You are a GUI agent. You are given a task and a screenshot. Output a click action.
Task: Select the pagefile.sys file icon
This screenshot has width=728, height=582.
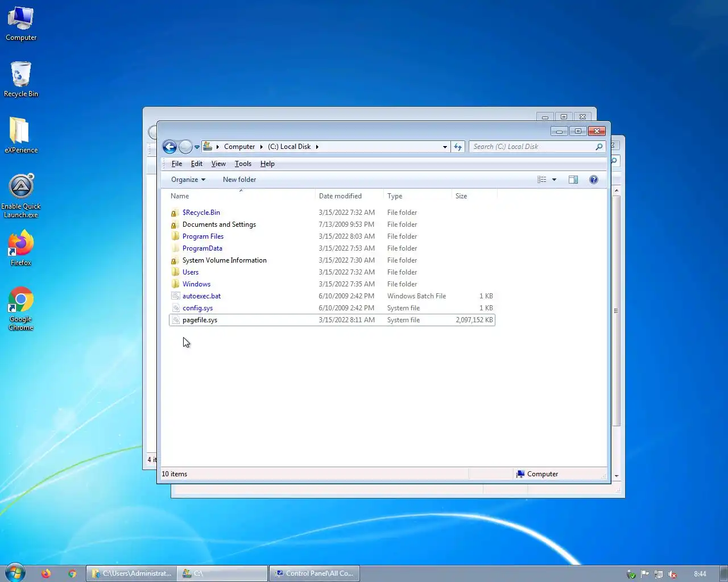(x=175, y=320)
